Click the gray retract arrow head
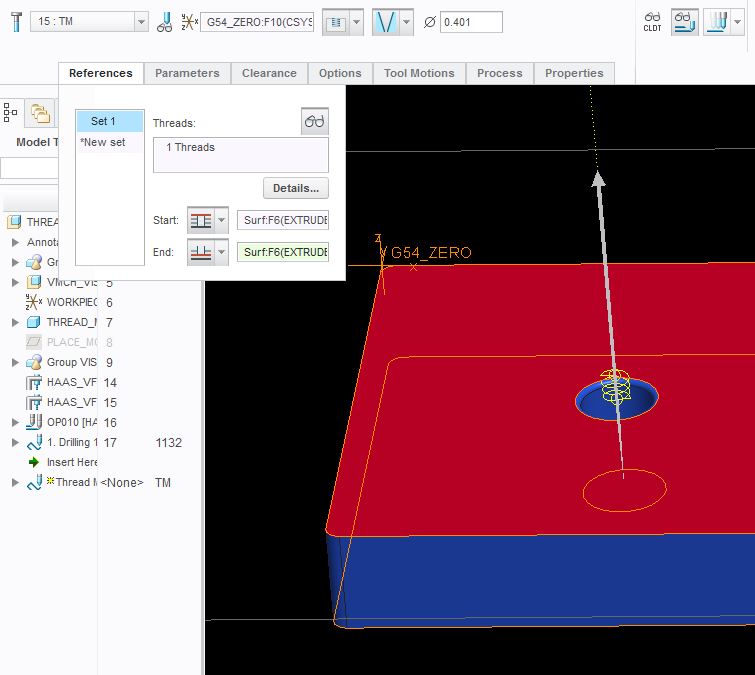 click(599, 179)
